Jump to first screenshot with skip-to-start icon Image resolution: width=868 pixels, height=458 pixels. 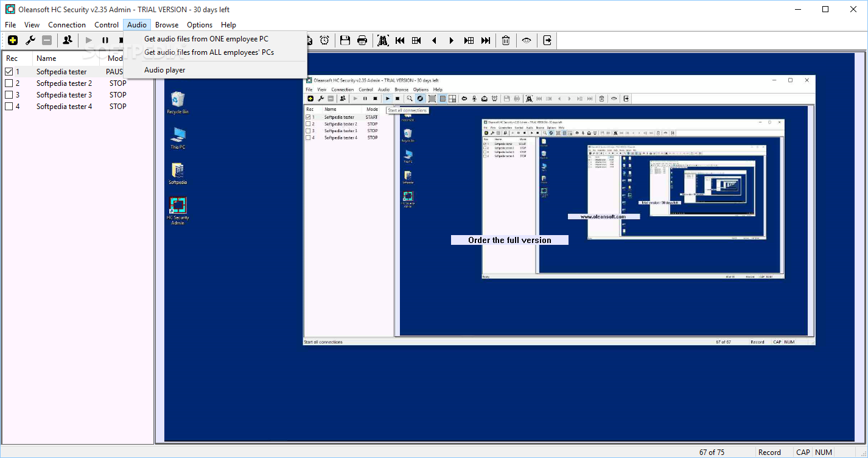[400, 40]
